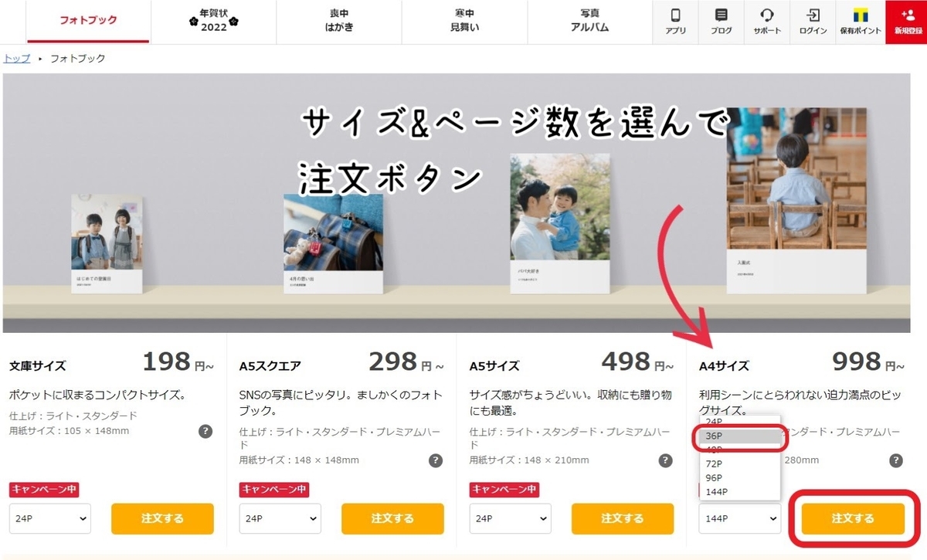Screen dimensions: 927x560
Task: Click 注文する for A5サイズ
Action: [623, 518]
